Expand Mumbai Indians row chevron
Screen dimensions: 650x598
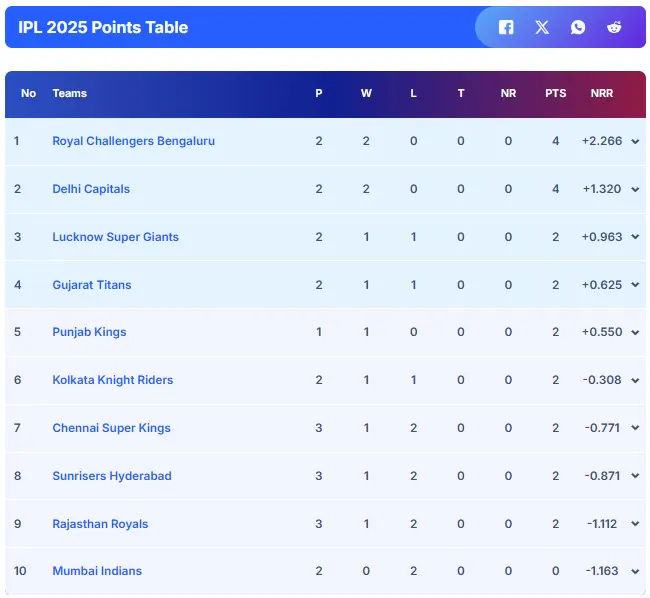point(635,572)
